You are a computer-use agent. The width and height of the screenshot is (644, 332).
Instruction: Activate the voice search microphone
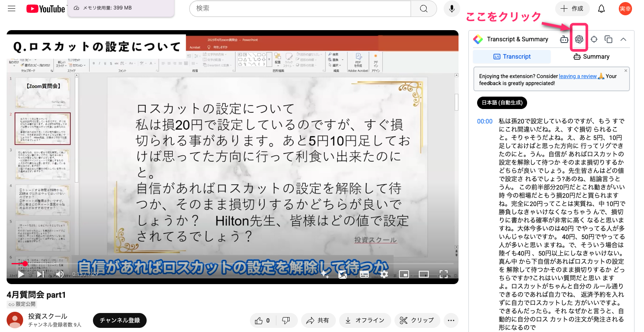(452, 9)
